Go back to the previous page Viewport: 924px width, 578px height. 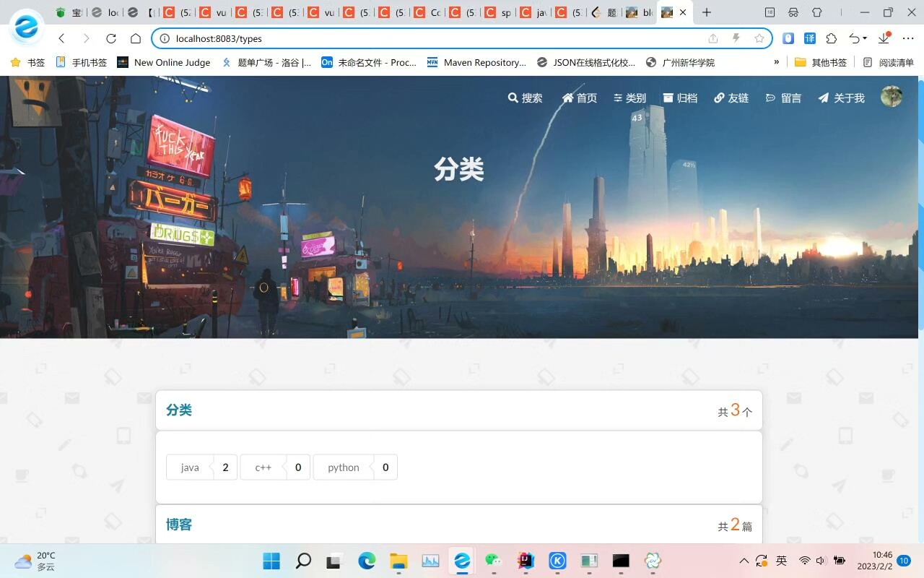tap(61, 38)
